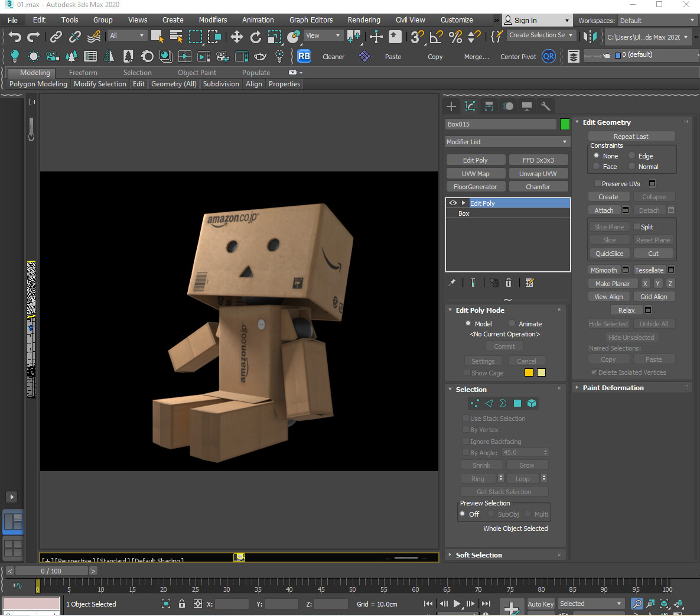Click the Pin Stack icon
The image size is (700, 616).
[452, 283]
